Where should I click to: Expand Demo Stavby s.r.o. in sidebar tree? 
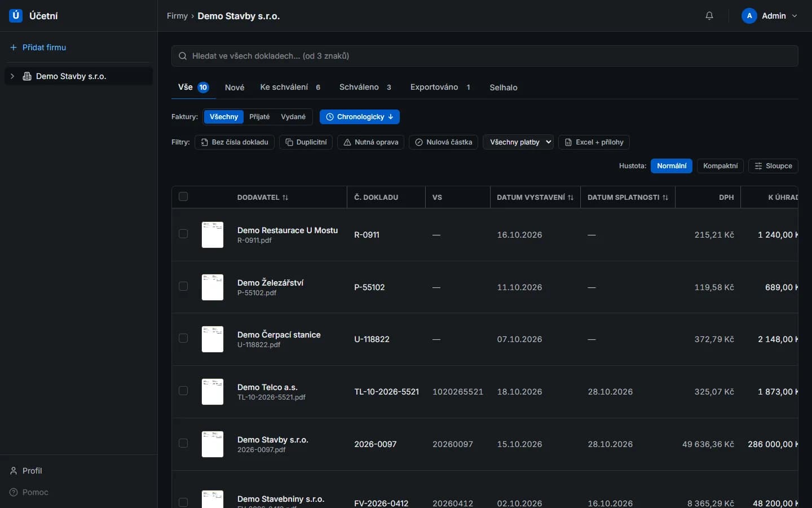tap(12, 76)
